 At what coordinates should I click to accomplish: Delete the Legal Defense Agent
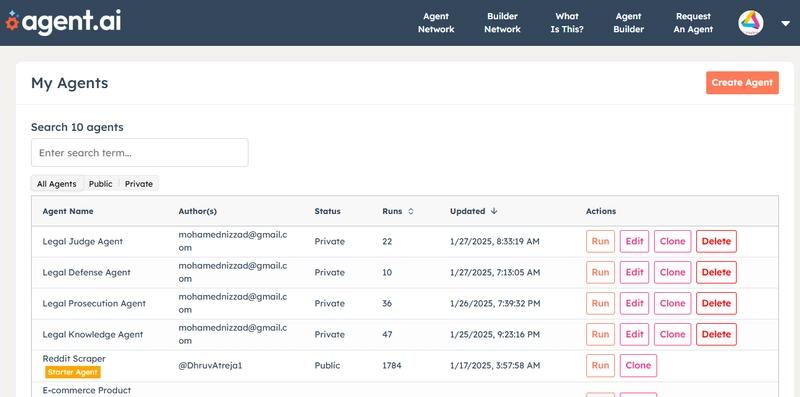[x=716, y=272]
